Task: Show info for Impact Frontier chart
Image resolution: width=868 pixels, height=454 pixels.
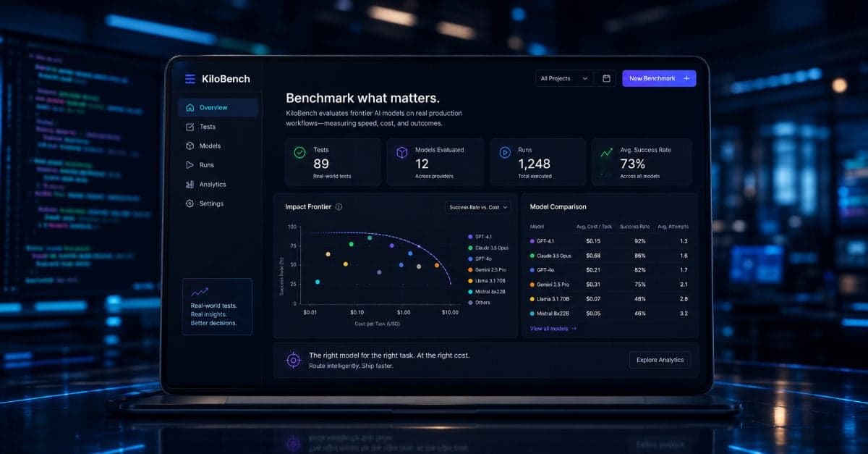Action: [x=339, y=207]
